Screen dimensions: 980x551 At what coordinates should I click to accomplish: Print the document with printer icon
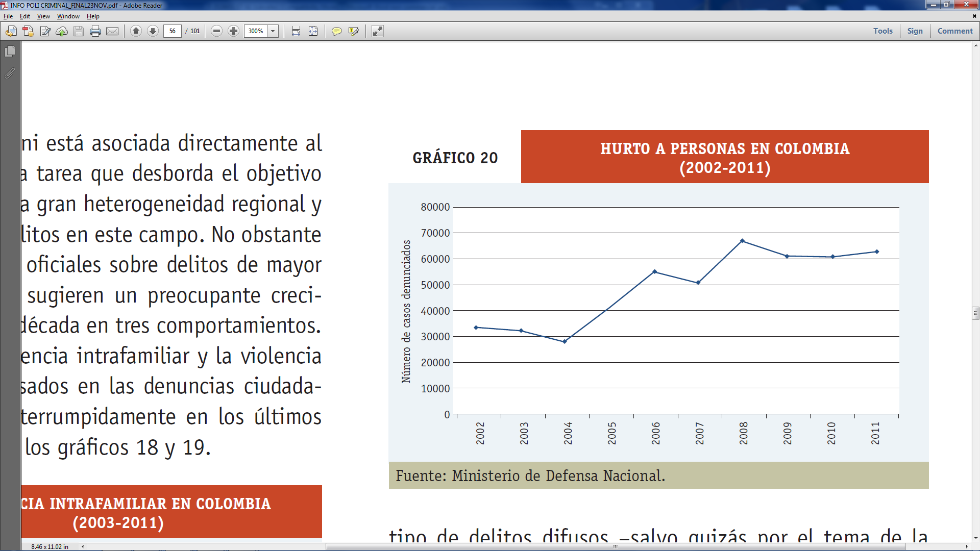tap(95, 31)
